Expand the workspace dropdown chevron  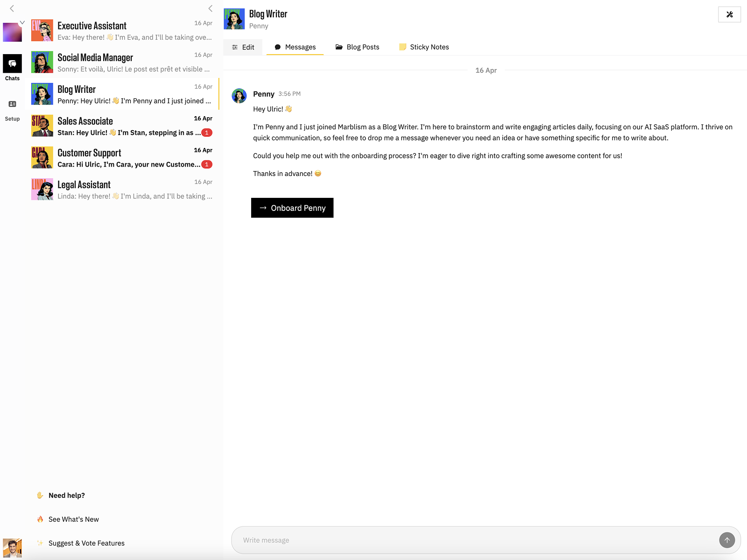[x=22, y=22]
